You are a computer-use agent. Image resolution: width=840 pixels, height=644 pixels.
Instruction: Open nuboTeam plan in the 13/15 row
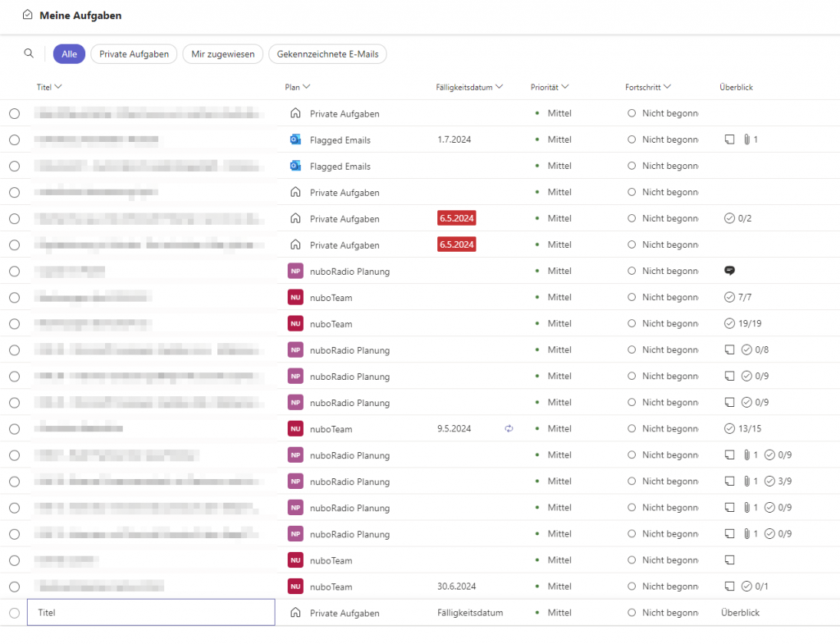331,429
